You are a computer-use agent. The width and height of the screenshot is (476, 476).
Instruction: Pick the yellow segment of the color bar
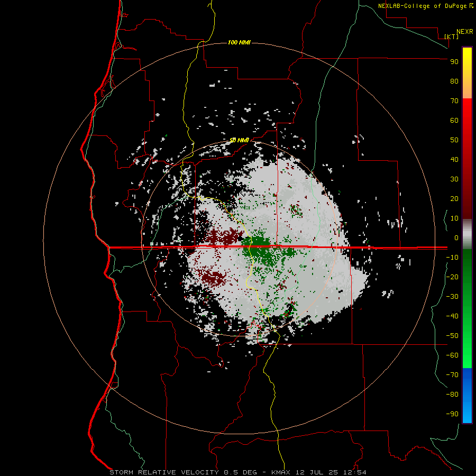click(467, 73)
